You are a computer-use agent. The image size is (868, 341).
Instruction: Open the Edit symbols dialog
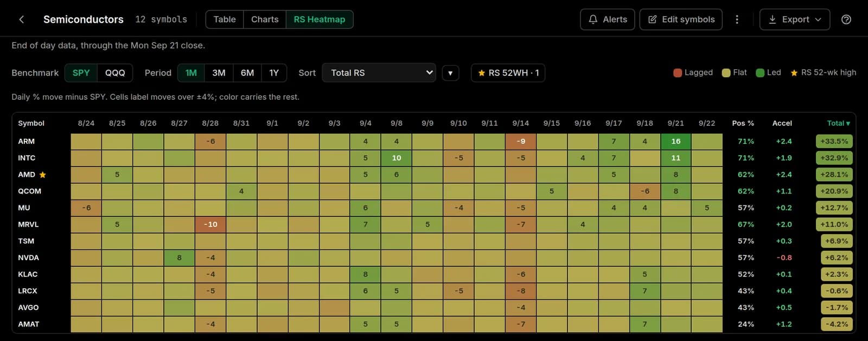[681, 20]
